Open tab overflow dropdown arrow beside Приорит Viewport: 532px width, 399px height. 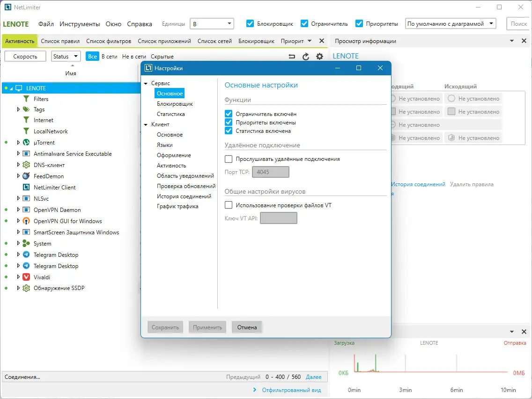tap(310, 41)
